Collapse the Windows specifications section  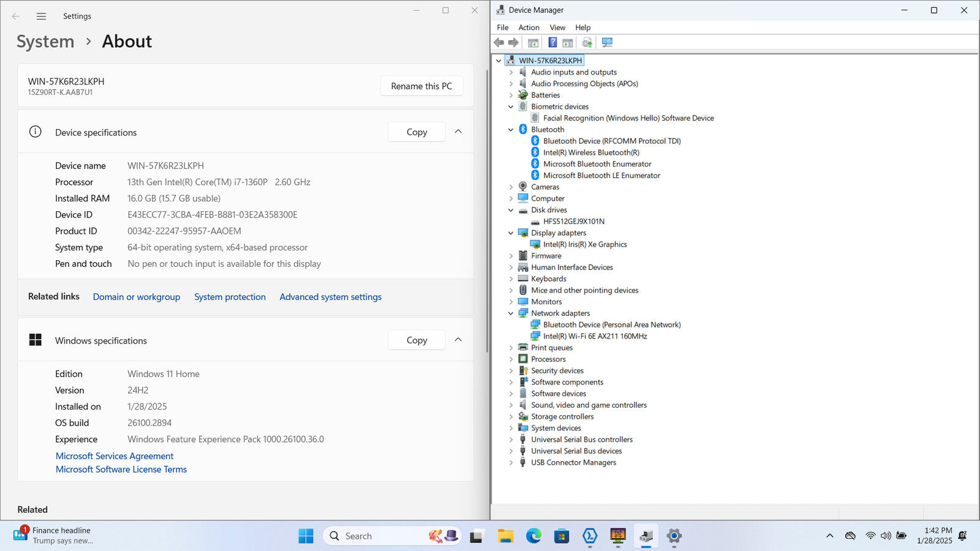[458, 340]
